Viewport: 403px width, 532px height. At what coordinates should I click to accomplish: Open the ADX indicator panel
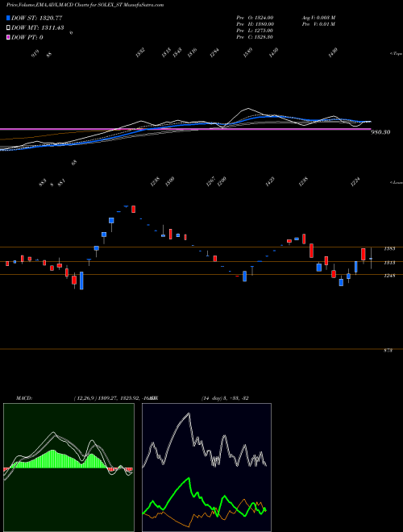point(206,468)
